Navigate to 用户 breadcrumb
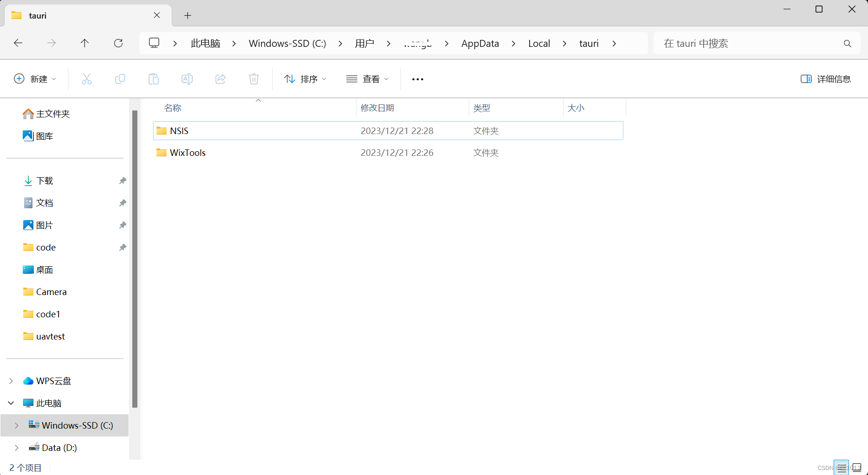The image size is (868, 475). 364,43
